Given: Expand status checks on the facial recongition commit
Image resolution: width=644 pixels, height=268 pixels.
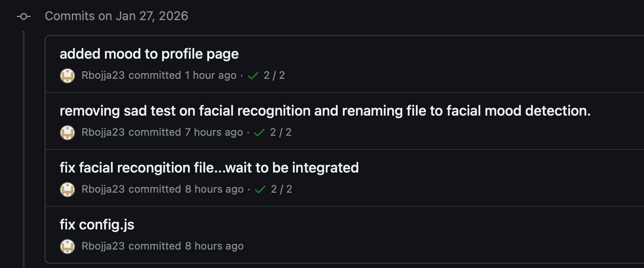Looking at the screenshot, I should [x=283, y=189].
